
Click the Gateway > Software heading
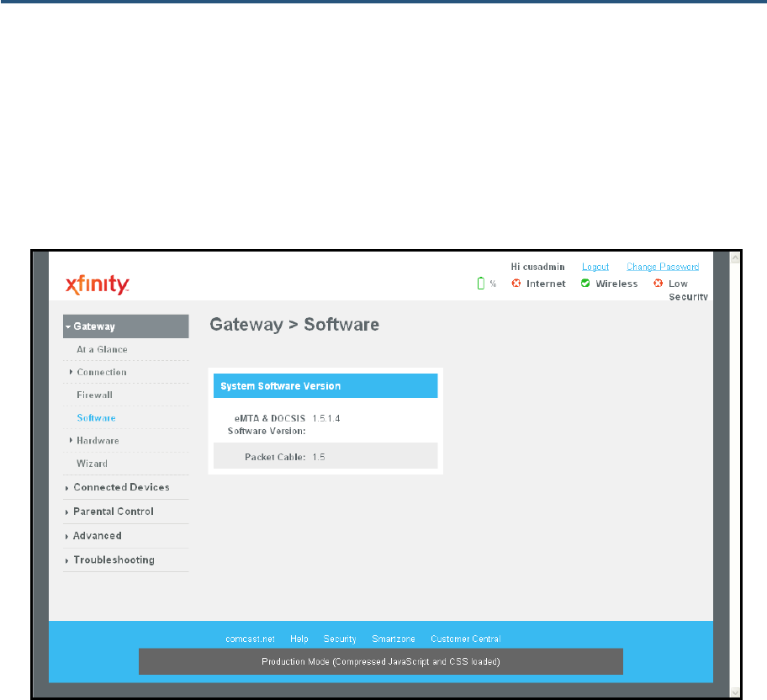[x=294, y=325]
